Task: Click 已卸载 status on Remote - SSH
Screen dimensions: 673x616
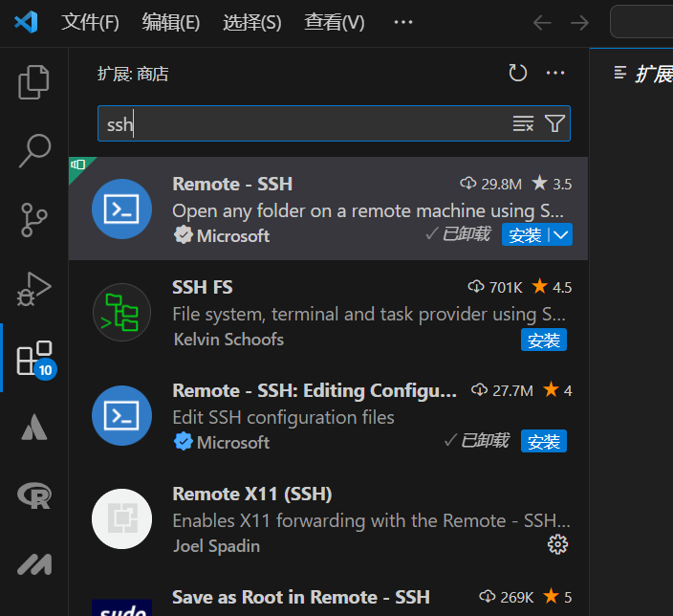Action: (x=458, y=234)
